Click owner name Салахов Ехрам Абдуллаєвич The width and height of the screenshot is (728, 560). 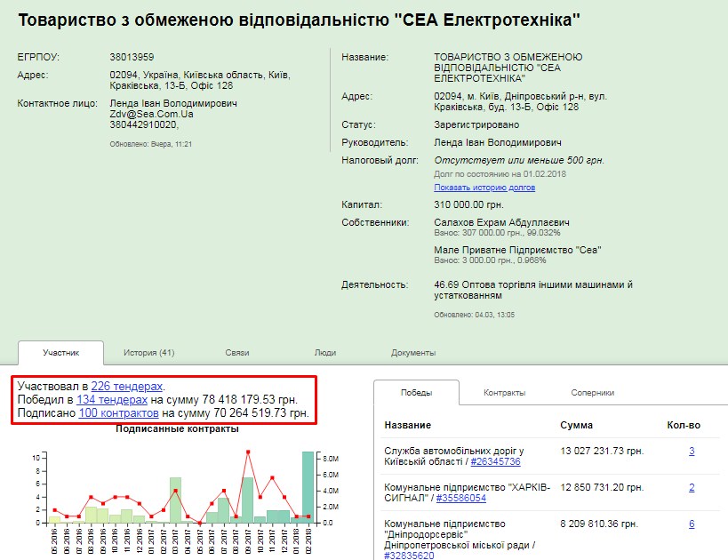(x=501, y=222)
